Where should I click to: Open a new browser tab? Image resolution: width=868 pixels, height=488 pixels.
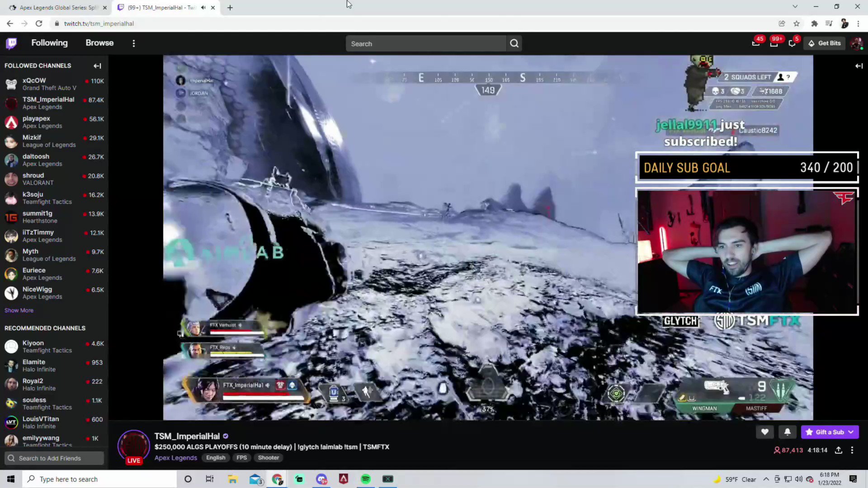coord(230,8)
